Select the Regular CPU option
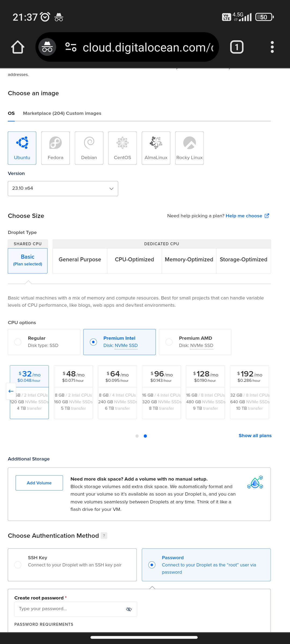 tap(44, 342)
